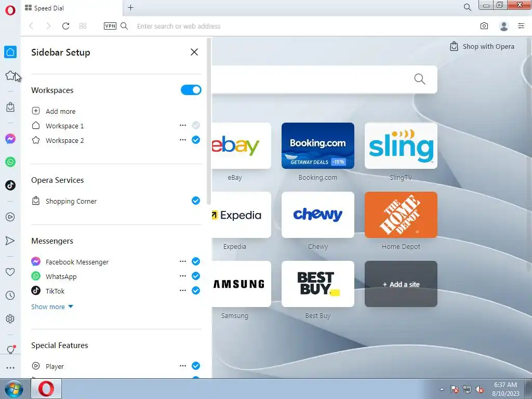
Task: Uncheck the Shopping Corner checkmark
Action: pyautogui.click(x=196, y=201)
